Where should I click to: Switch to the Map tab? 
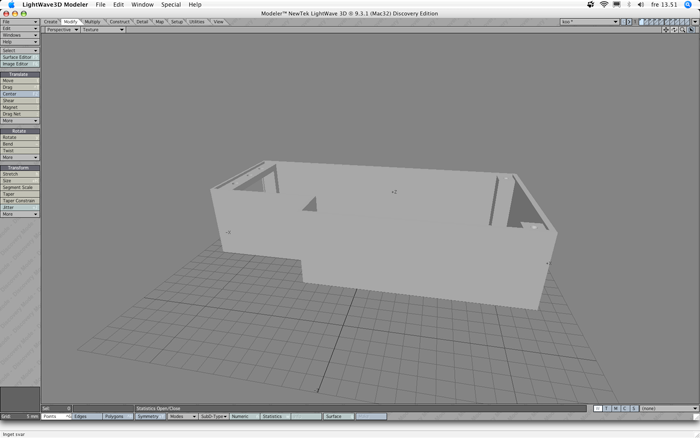tap(159, 22)
